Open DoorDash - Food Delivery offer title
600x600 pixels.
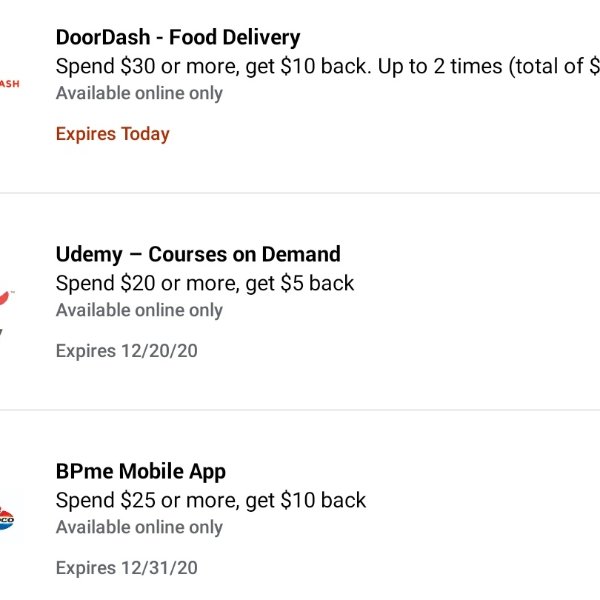point(178,38)
